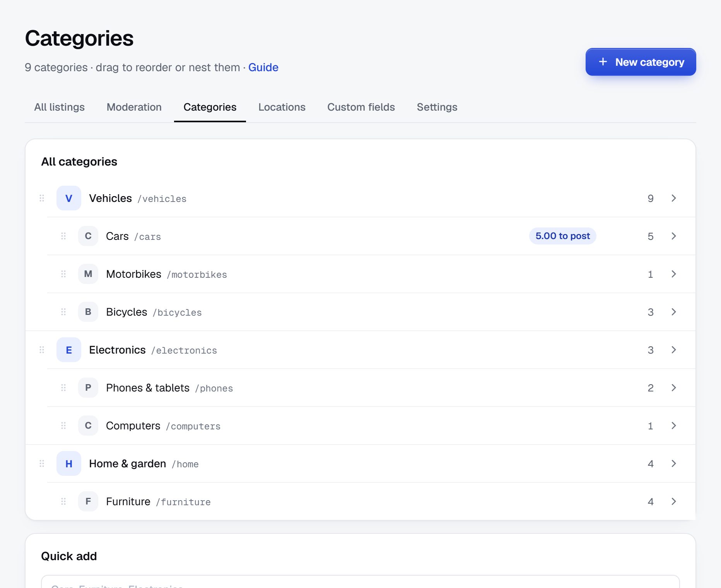The image size is (721, 588).
Task: Click the drag handle for Computers
Action: tap(63, 426)
